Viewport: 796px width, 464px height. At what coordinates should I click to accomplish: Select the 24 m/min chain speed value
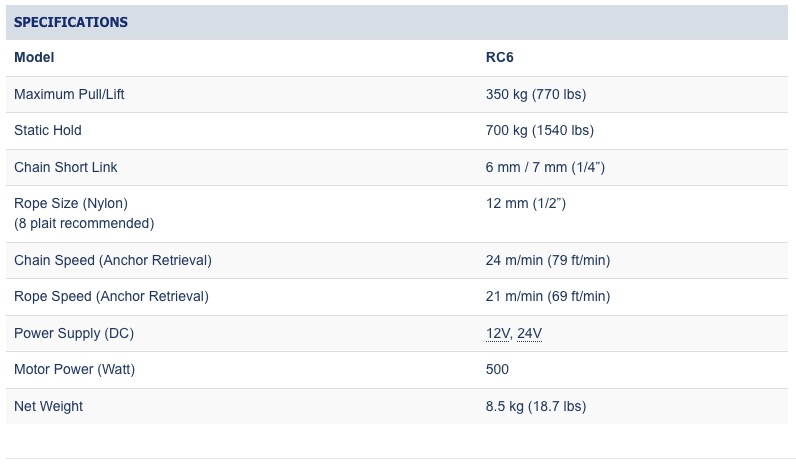tap(548, 260)
